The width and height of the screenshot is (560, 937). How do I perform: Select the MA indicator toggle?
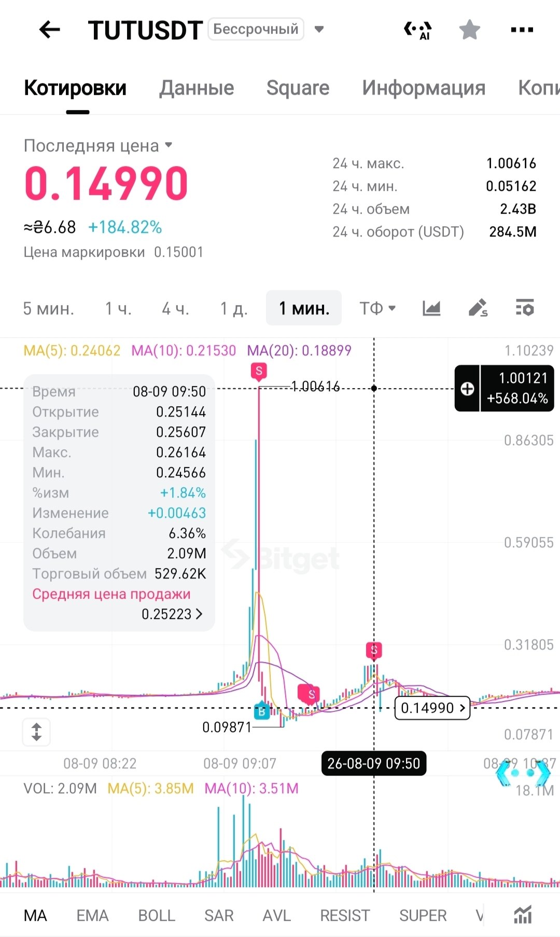click(x=35, y=915)
